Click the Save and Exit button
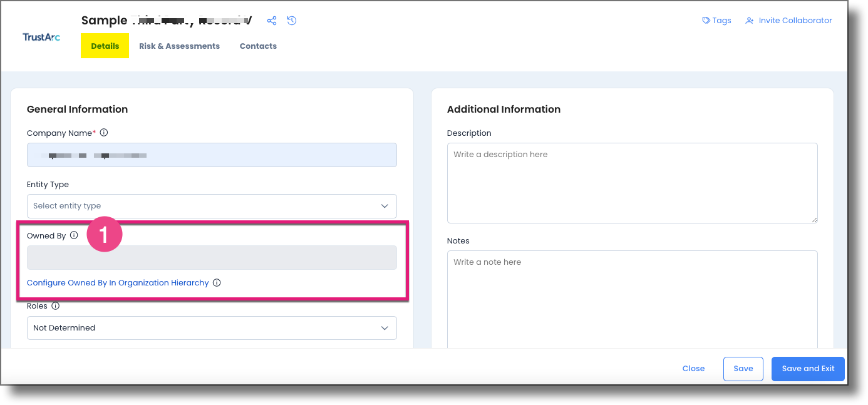Image resolution: width=868 pixels, height=405 pixels. (x=808, y=369)
